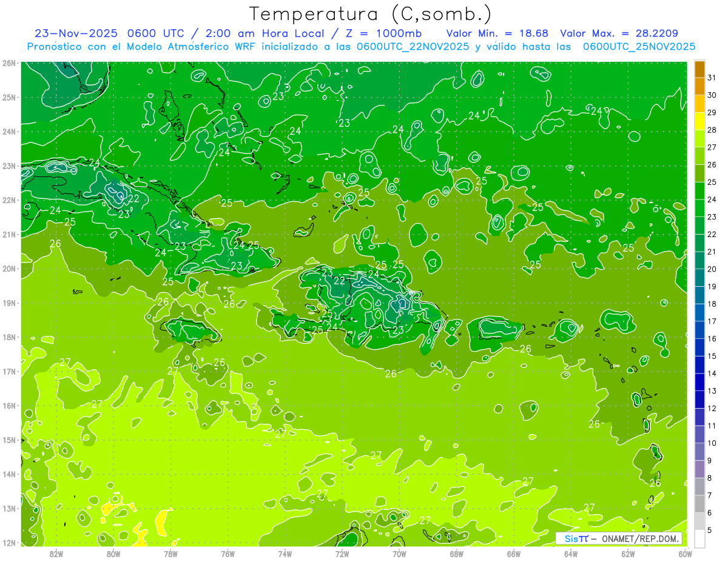
Task: Pick the purple swatch between legend 9 and 10
Action: coord(700,452)
